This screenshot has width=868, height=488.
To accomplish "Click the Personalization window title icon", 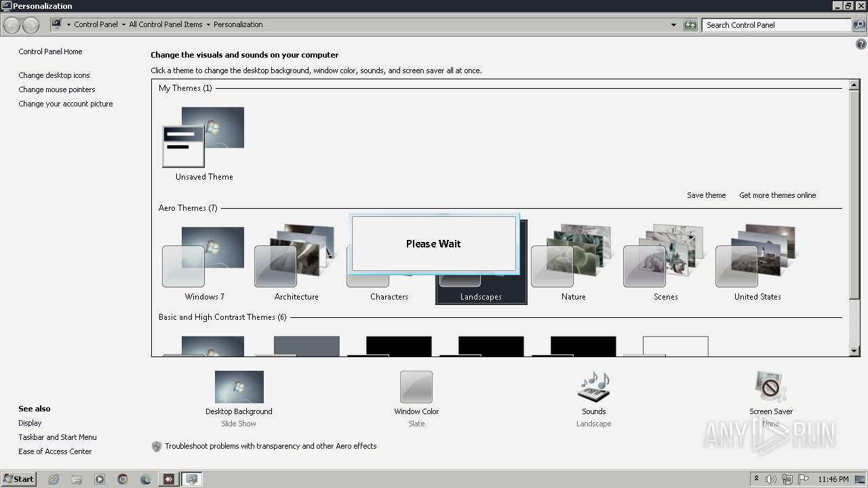I will [x=6, y=6].
